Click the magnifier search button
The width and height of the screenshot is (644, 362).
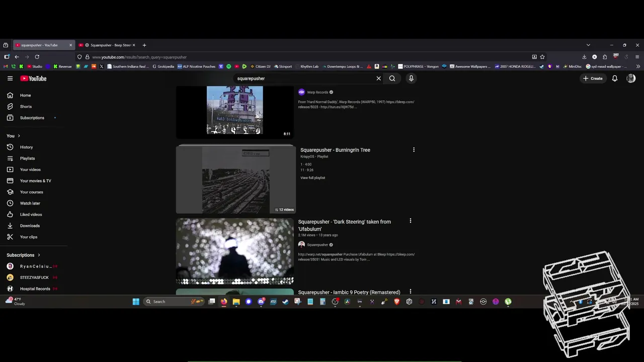point(392,78)
